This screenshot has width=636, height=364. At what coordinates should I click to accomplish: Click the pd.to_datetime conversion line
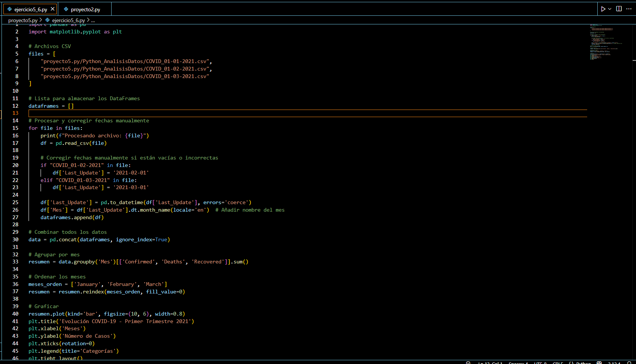(x=146, y=202)
